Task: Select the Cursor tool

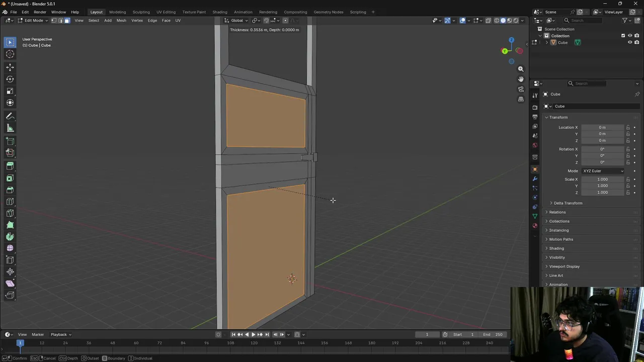Action: [x=10, y=54]
